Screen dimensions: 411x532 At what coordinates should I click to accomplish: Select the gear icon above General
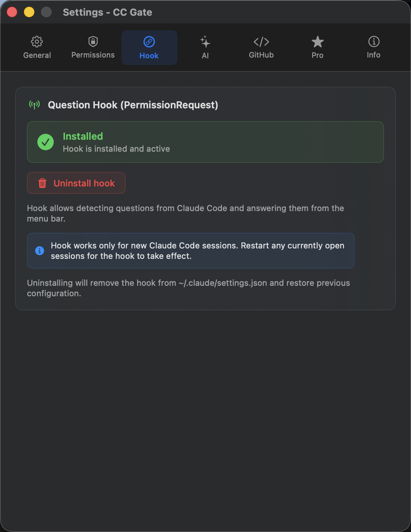coord(37,41)
